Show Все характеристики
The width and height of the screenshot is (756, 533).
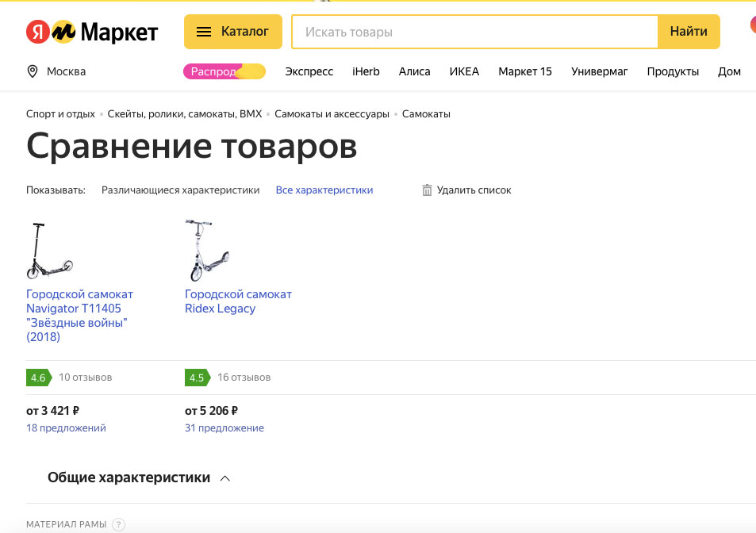pos(324,190)
